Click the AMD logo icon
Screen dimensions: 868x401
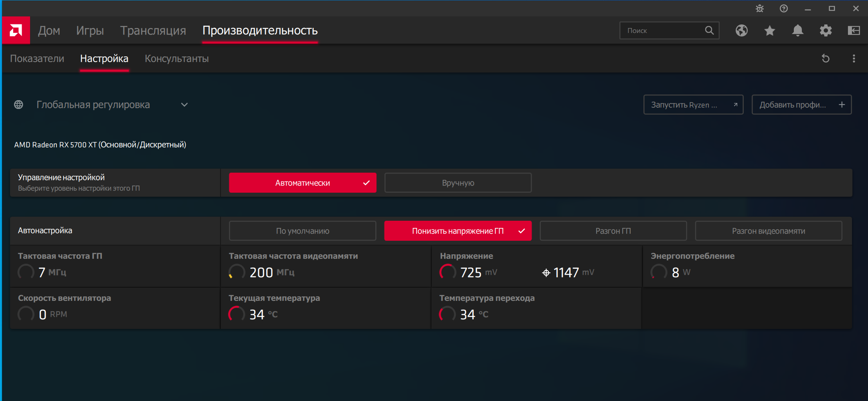click(x=16, y=30)
